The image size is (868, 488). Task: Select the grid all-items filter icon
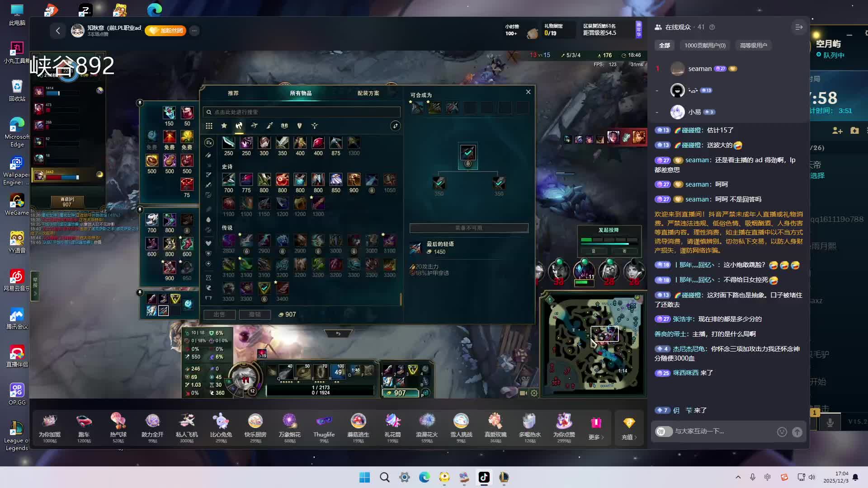click(209, 126)
